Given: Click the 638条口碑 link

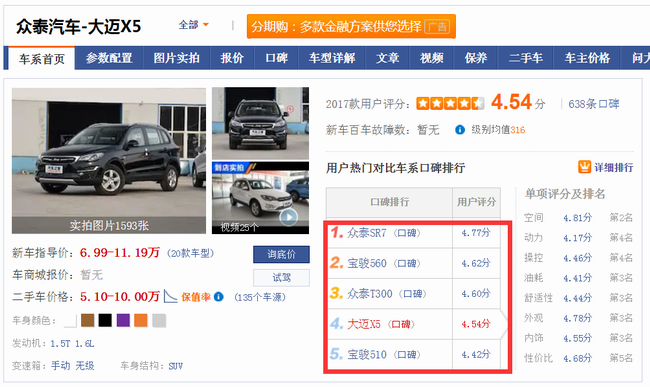Looking at the screenshot, I should tap(594, 104).
